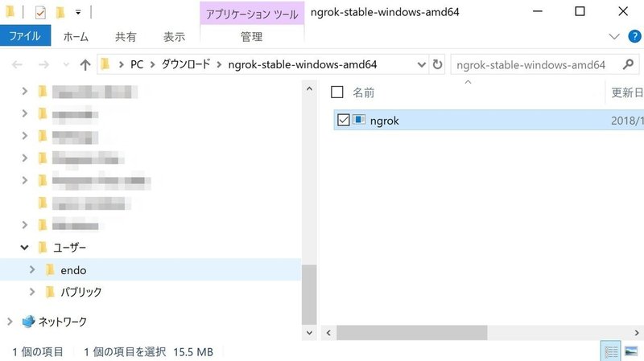Select the ngrok file name
The height and width of the screenshot is (361, 644).
[385, 121]
